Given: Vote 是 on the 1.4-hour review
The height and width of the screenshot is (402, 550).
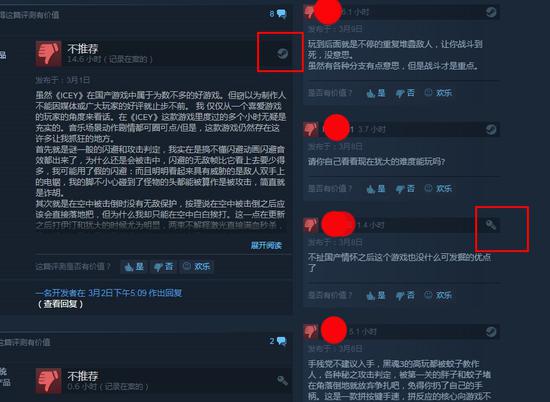Looking at the screenshot, I should (376, 295).
